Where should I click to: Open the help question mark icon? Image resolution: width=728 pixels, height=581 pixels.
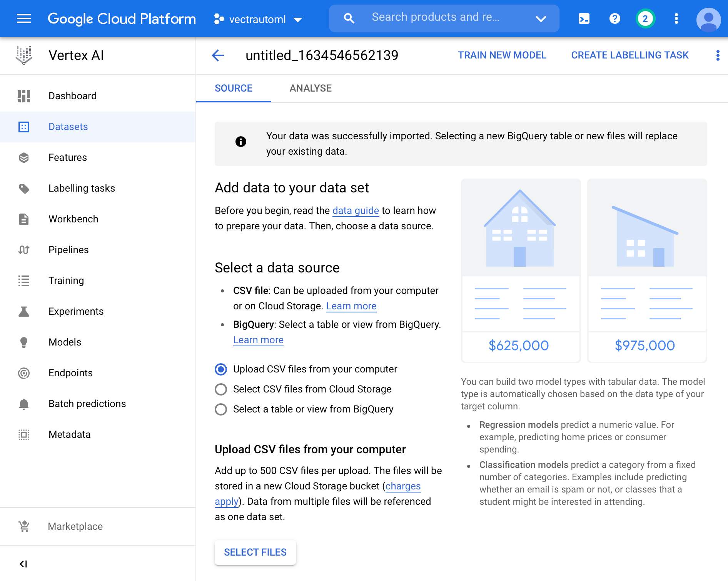[614, 18]
